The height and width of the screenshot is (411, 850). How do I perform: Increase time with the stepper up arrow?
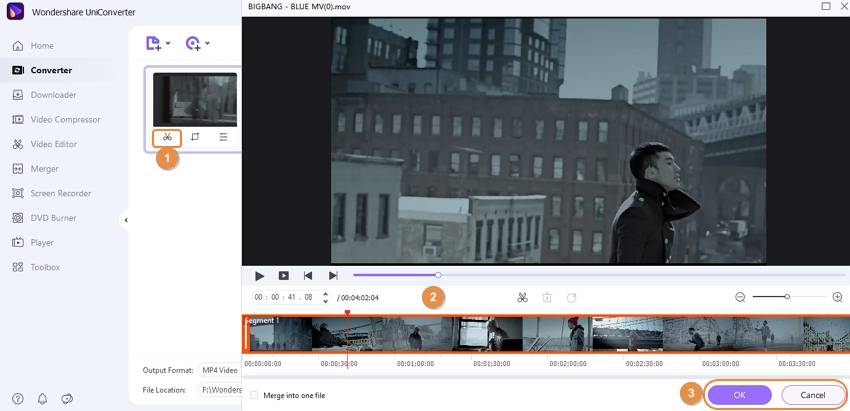pos(325,294)
